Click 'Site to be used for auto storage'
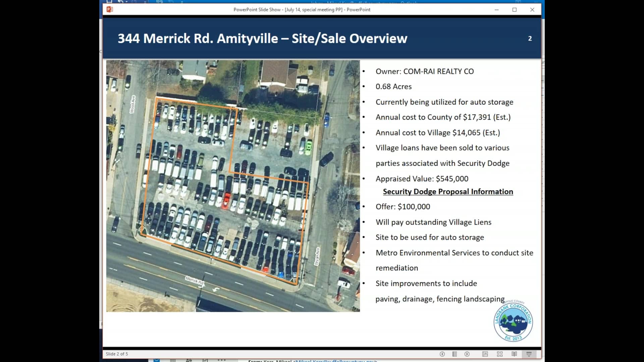Viewport: 644px width, 362px height. (x=430, y=237)
